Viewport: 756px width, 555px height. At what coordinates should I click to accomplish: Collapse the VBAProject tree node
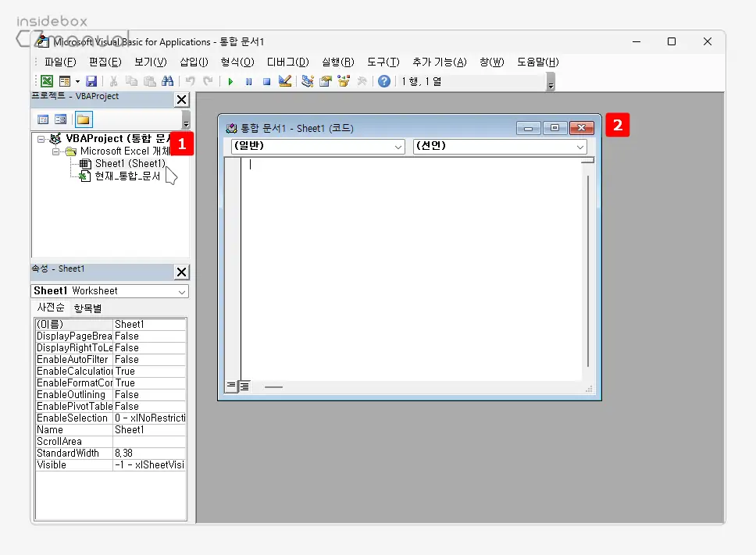coord(41,138)
